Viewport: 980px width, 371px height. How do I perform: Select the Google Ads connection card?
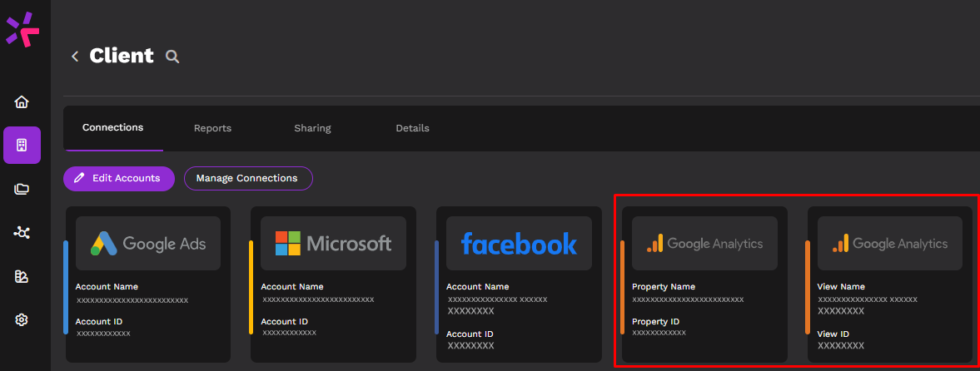[x=148, y=284]
